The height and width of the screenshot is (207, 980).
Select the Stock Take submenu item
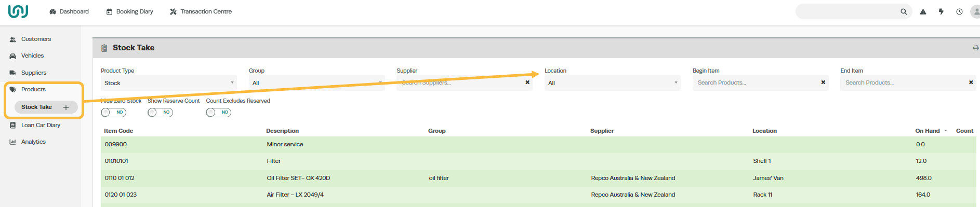pos(36,107)
